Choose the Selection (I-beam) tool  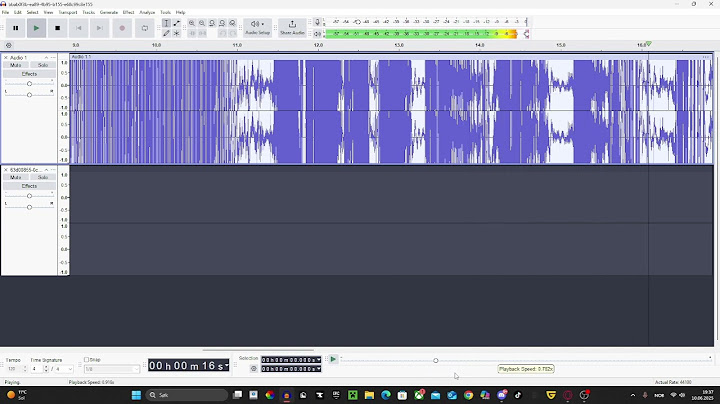[166, 23]
